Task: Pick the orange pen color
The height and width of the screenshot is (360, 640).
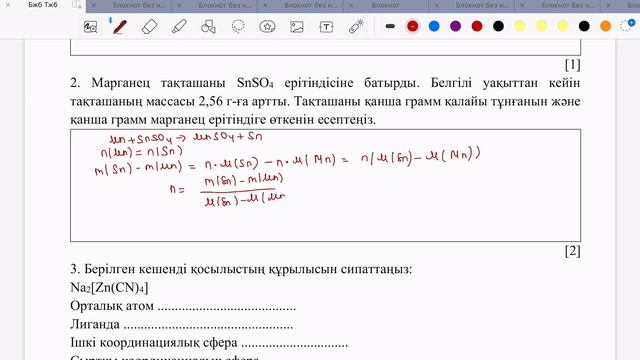Action: pyautogui.click(x=606, y=26)
